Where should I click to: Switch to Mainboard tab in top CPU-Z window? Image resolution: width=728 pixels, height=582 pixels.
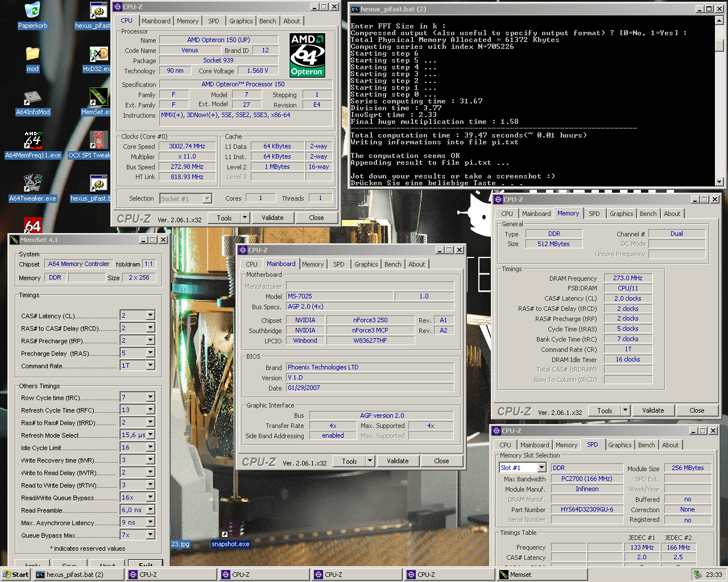click(156, 21)
